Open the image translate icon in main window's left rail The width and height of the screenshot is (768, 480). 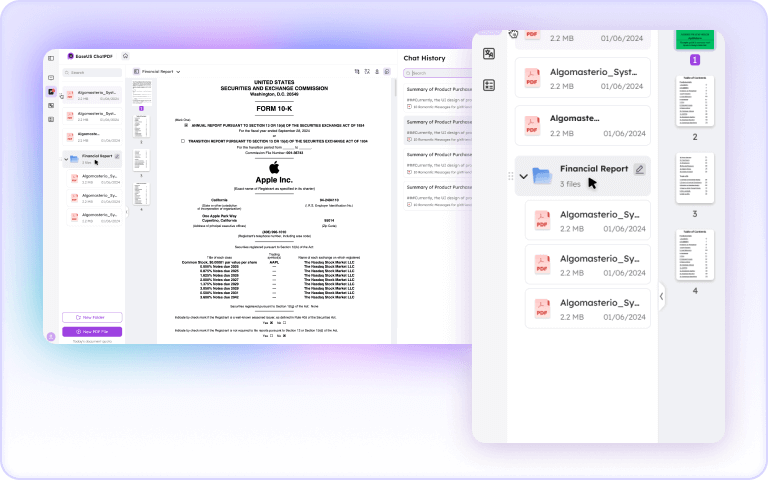[x=51, y=105]
